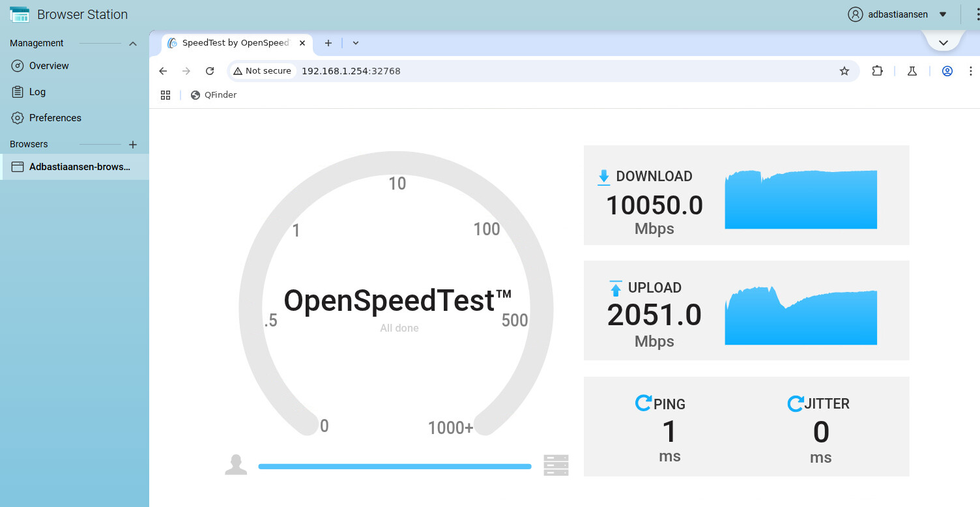The height and width of the screenshot is (507, 980).
Task: Add a new browser with plus icon
Action: coord(133,145)
